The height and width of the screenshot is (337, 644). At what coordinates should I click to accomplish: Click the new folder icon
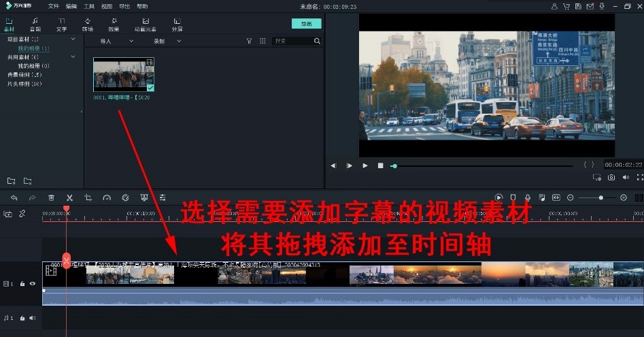(x=11, y=181)
